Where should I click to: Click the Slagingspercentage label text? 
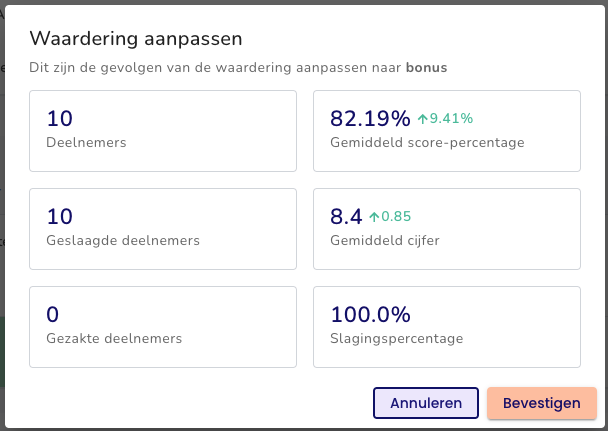click(x=397, y=339)
